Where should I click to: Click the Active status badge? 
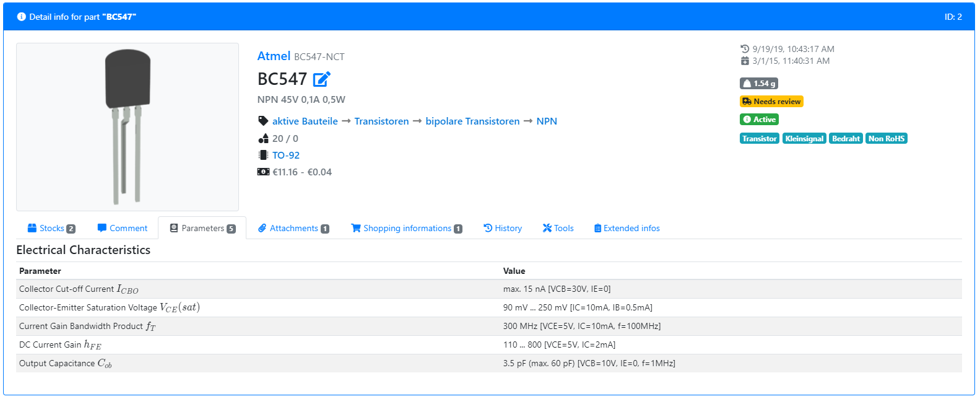pyautogui.click(x=759, y=120)
